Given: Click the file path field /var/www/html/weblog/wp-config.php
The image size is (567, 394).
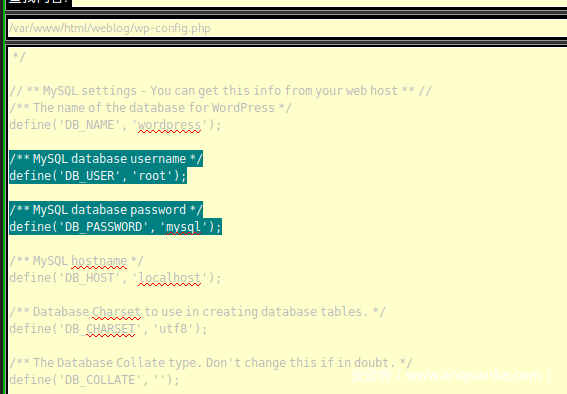Looking at the screenshot, I should [287, 28].
